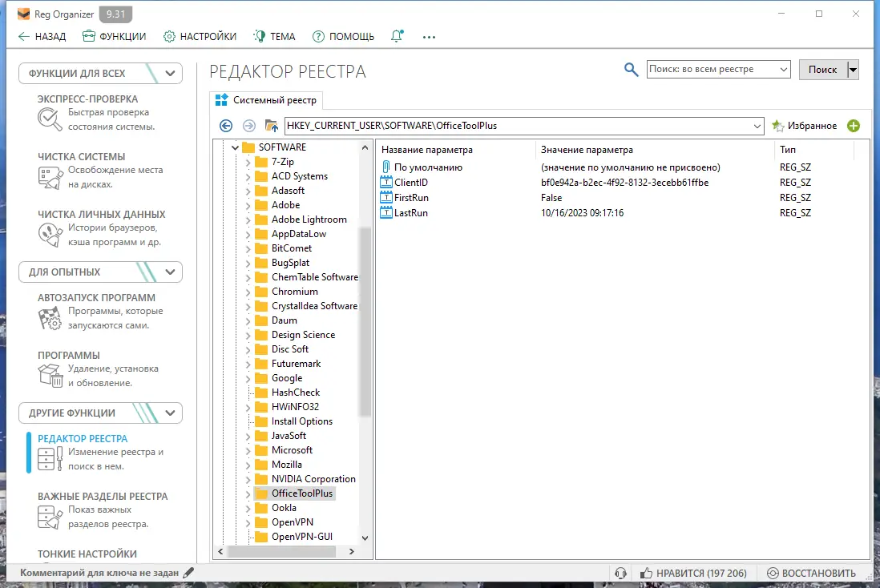Viewport: 880px width, 588px height.
Task: Select the 7-Zip key
Action: pos(283,162)
